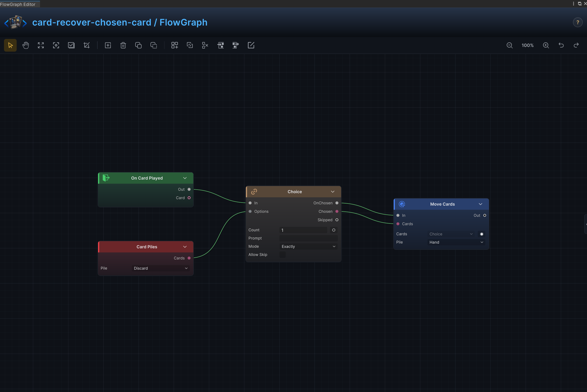Click the Move Cards Cards input port
Screen dimensions: 587x392
pyautogui.click(x=398, y=224)
